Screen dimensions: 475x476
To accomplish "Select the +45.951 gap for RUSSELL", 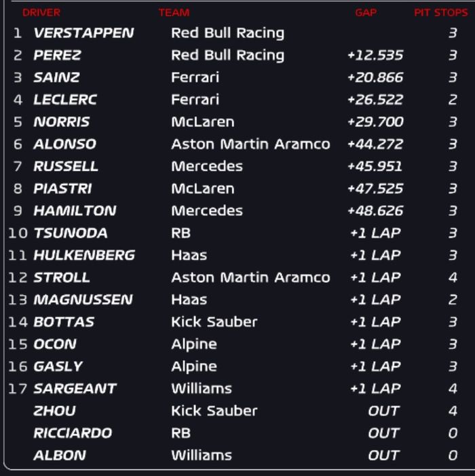I will coord(375,167).
